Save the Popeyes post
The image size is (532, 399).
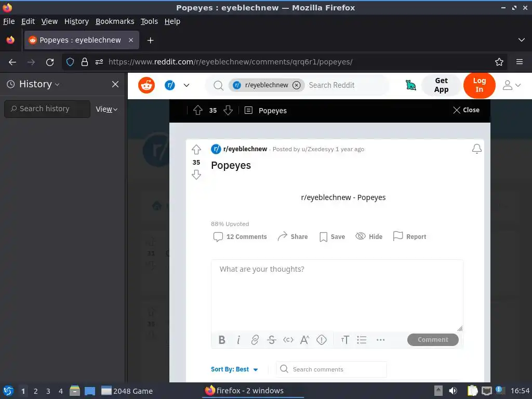point(332,236)
